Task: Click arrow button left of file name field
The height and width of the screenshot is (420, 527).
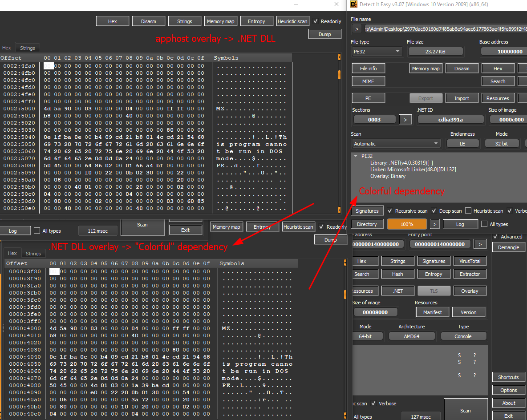Action: point(357,29)
